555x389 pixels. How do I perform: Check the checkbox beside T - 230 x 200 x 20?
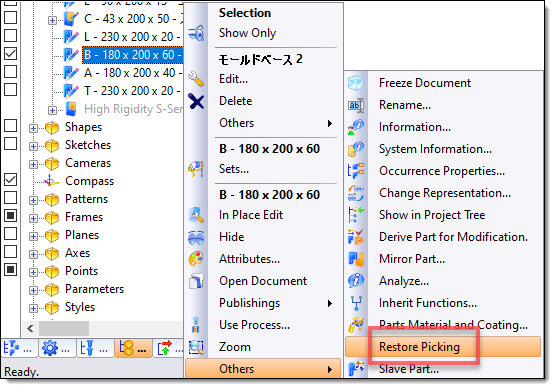(11, 90)
